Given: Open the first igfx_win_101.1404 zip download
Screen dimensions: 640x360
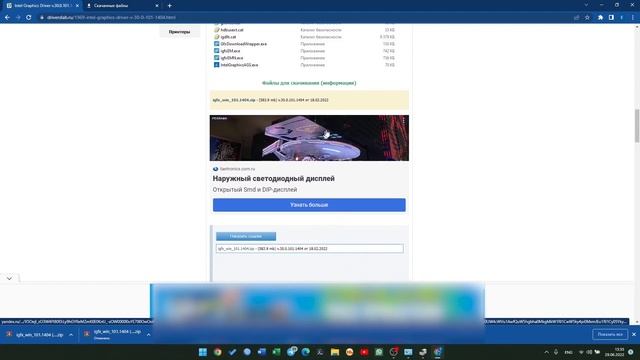Looking at the screenshot, I should tap(35, 335).
